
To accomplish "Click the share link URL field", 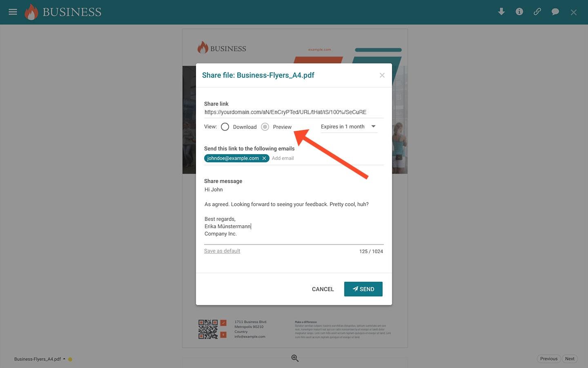I will 294,112.
